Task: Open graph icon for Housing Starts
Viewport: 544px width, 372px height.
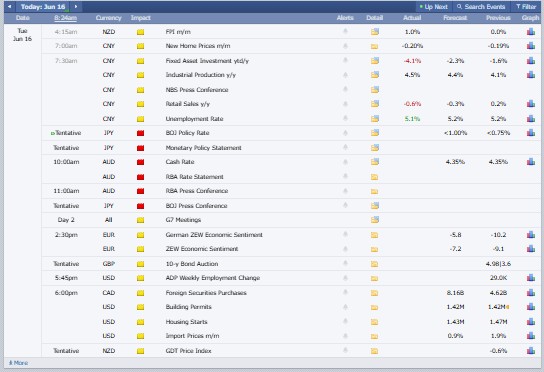Action: pos(531,322)
